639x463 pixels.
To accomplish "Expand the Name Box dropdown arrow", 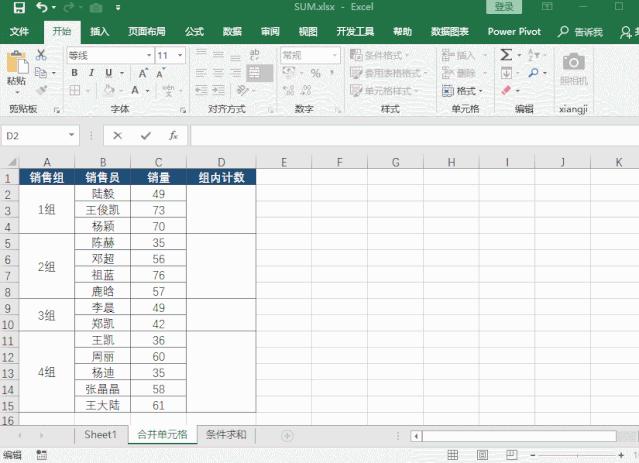I will coord(72,135).
